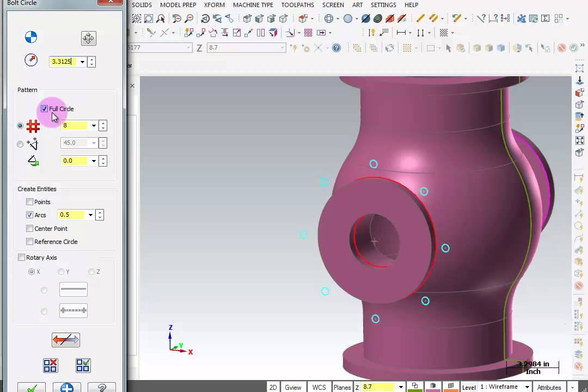Open the status bar Z 8.7 dropdown
Image resolution: width=588 pixels, height=392 pixels.
click(x=401, y=387)
